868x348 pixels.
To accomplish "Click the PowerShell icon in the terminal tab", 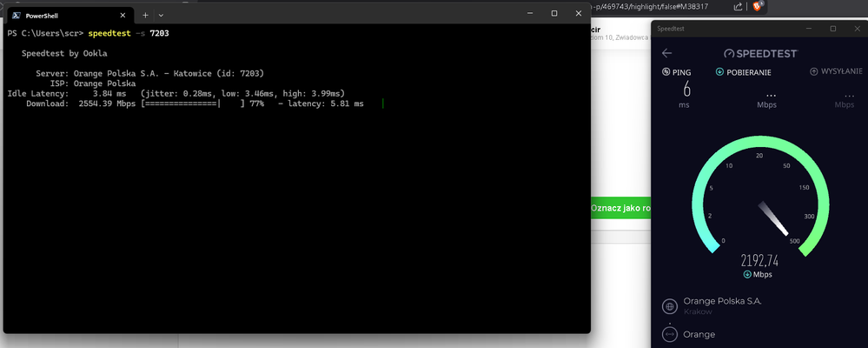I will tap(17, 16).
